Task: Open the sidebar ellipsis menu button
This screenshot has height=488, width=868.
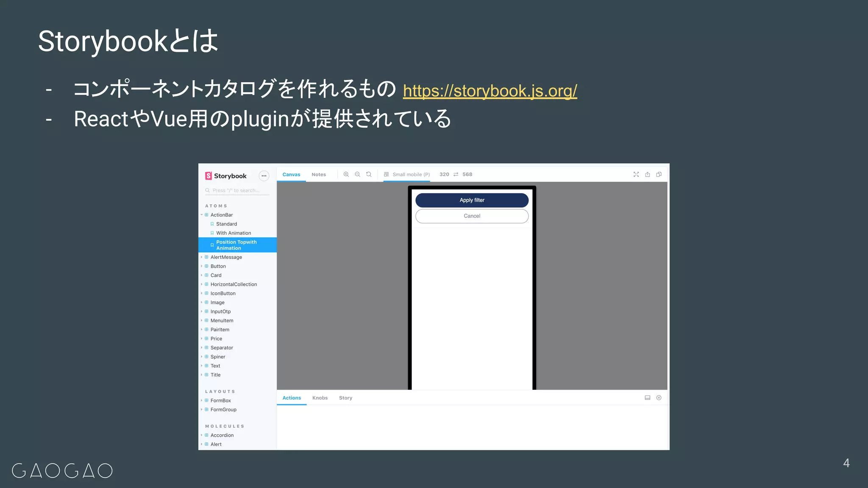Action: click(x=264, y=176)
